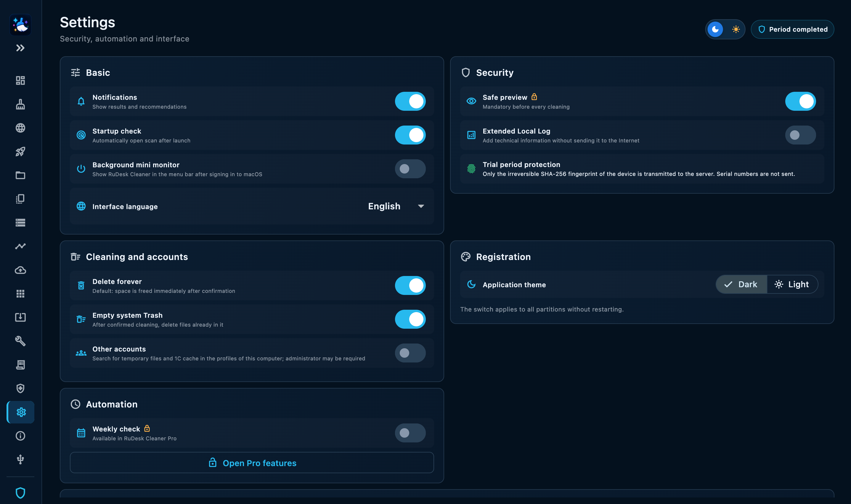Open the receipt log icon in sidebar

click(x=20, y=365)
